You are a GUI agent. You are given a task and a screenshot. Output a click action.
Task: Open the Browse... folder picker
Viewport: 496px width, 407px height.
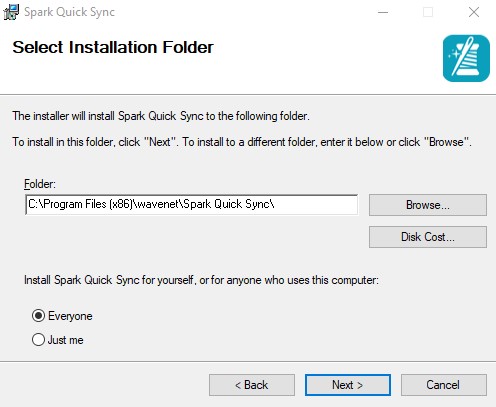point(428,205)
